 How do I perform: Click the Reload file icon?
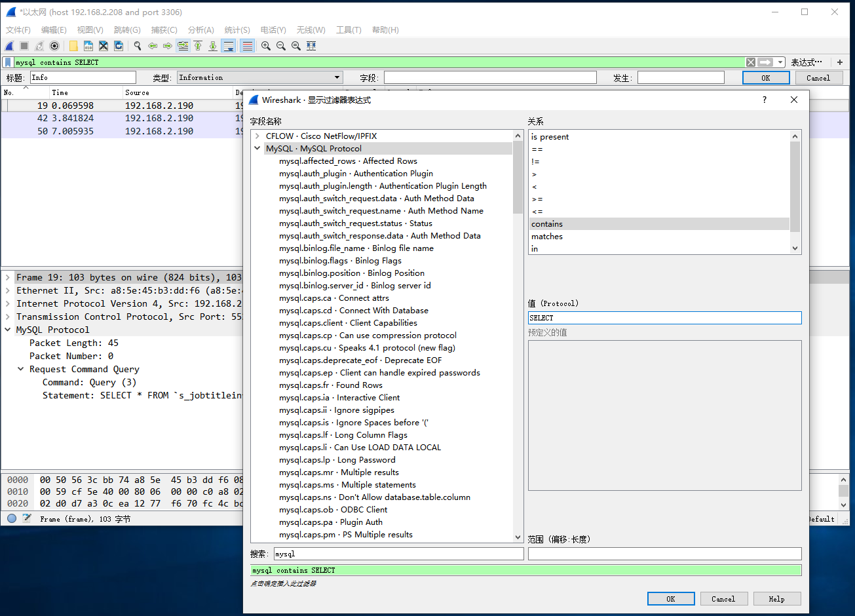pyautogui.click(x=119, y=46)
